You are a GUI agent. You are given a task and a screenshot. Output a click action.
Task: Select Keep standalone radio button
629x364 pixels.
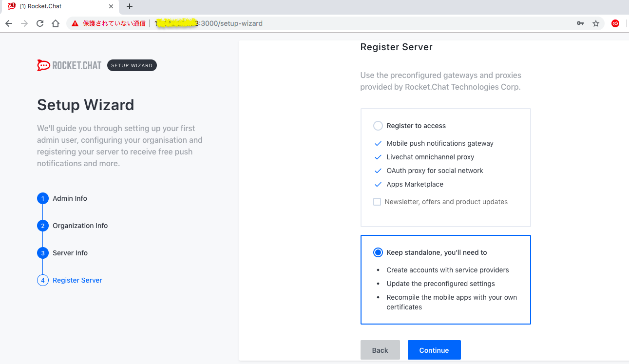coord(378,252)
